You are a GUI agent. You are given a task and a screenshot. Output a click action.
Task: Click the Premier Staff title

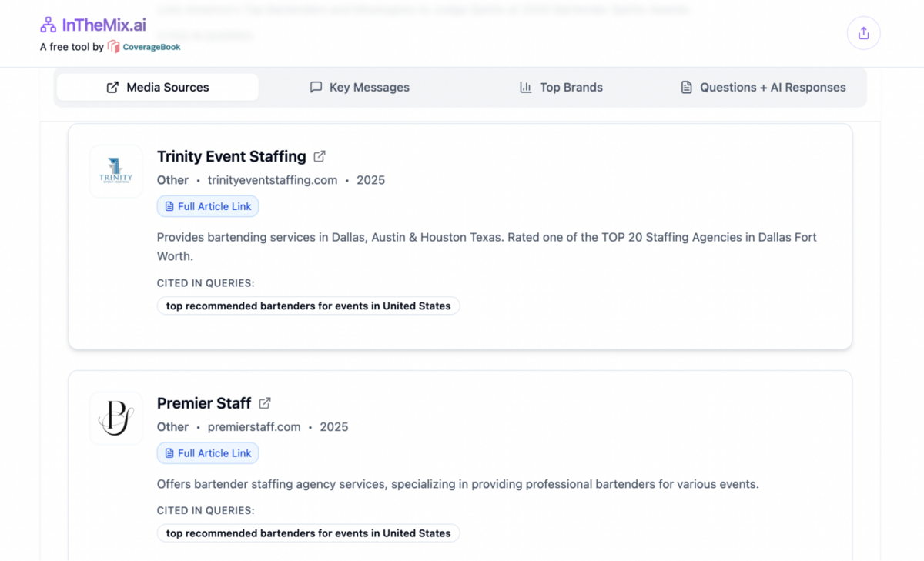point(204,403)
